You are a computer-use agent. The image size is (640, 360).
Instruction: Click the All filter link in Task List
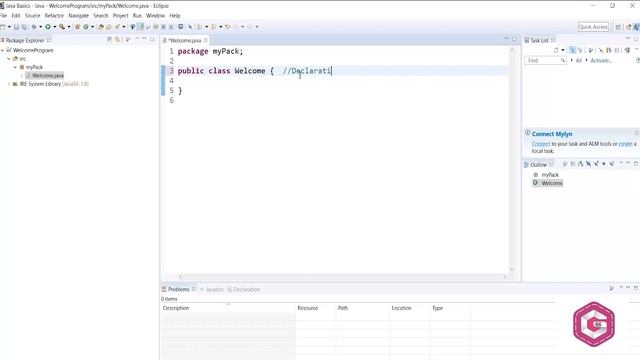point(579,60)
